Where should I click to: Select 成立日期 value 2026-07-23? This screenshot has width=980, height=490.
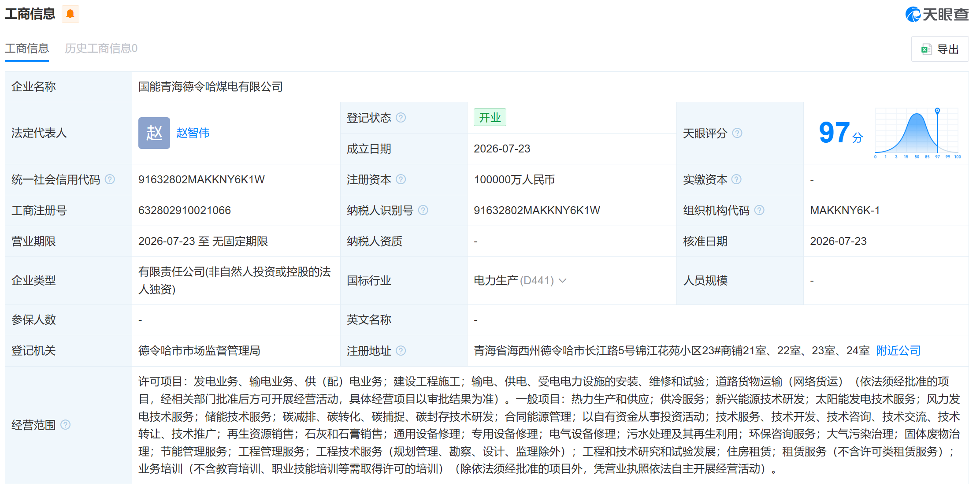point(502,148)
